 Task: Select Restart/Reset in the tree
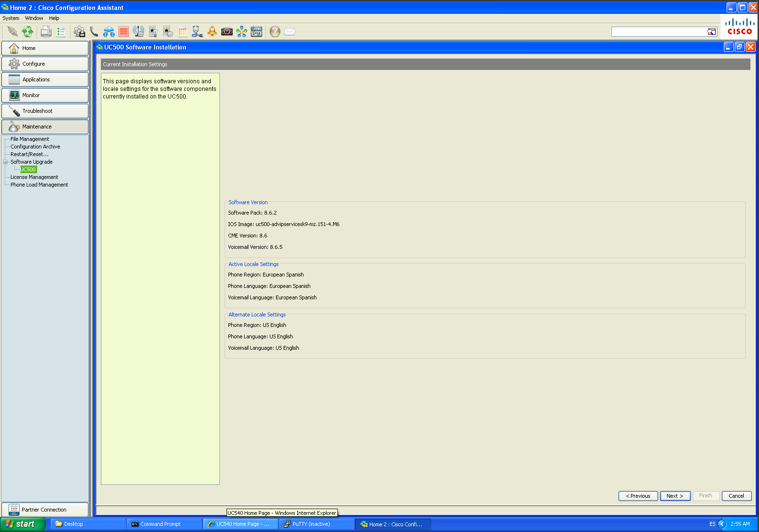click(30, 154)
